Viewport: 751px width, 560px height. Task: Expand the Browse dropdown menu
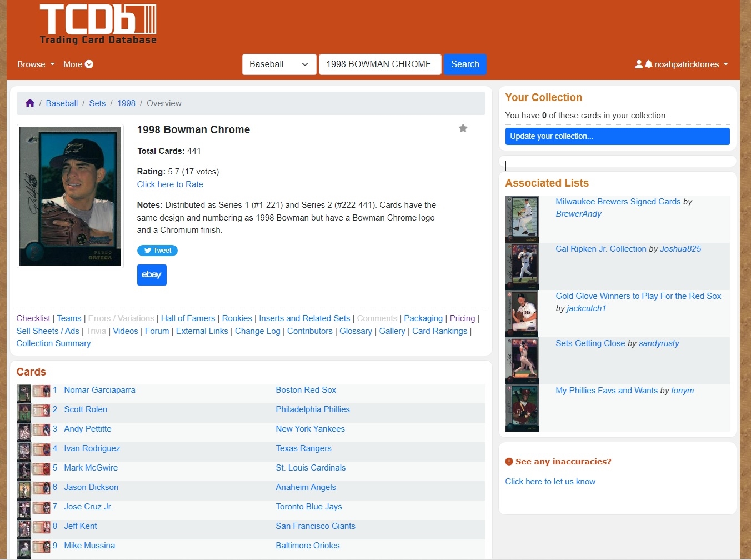36,64
